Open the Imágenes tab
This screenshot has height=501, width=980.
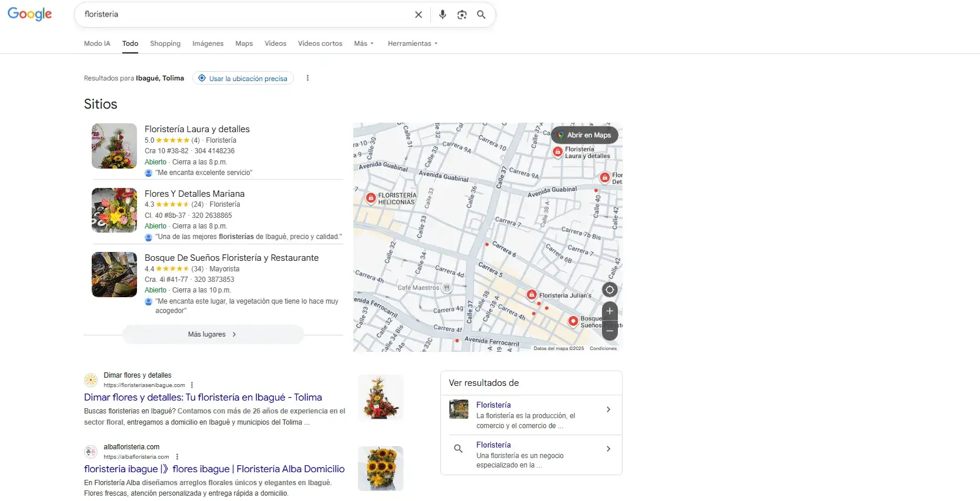(x=208, y=43)
